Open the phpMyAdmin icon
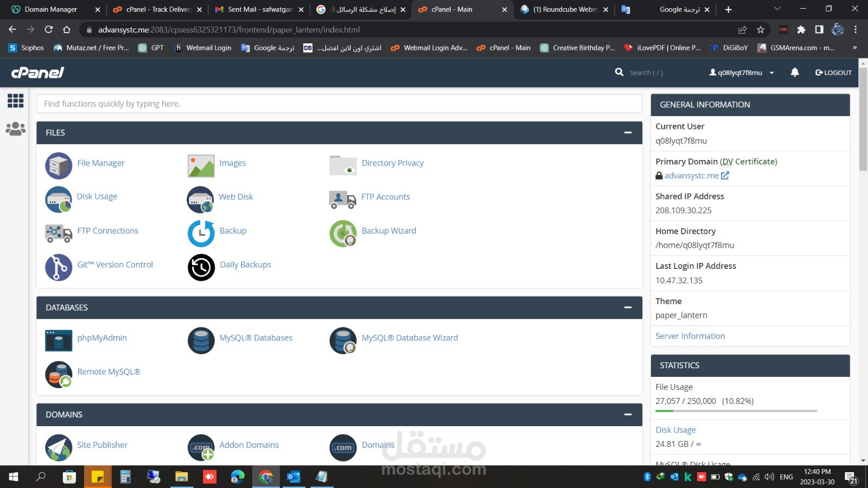868x488 pixels. 59,340
